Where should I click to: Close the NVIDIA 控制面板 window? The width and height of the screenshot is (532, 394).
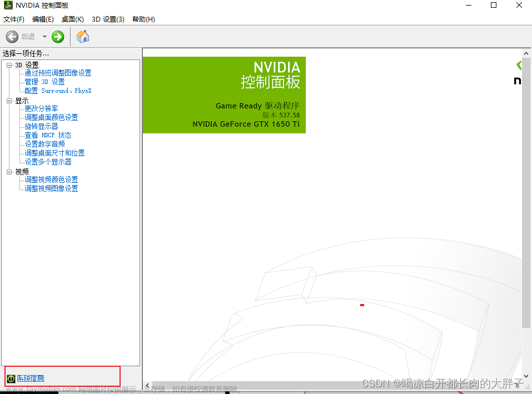point(519,6)
